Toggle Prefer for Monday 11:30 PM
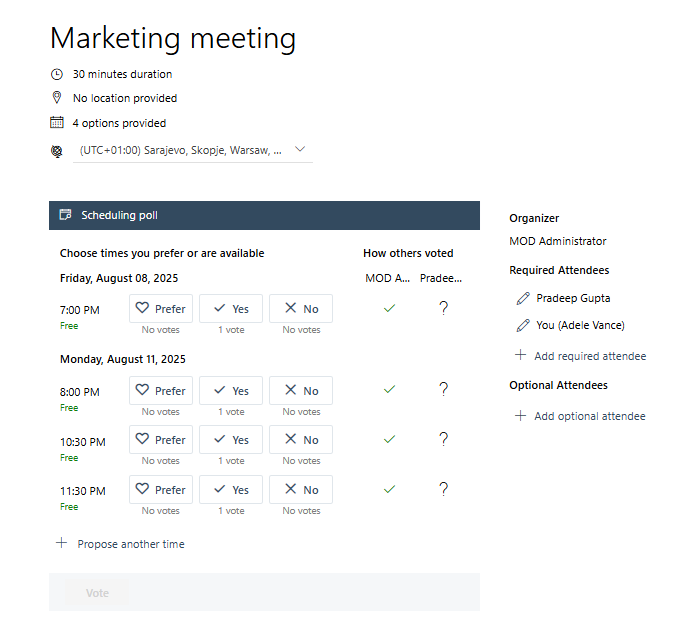The height and width of the screenshot is (643, 692). [161, 490]
